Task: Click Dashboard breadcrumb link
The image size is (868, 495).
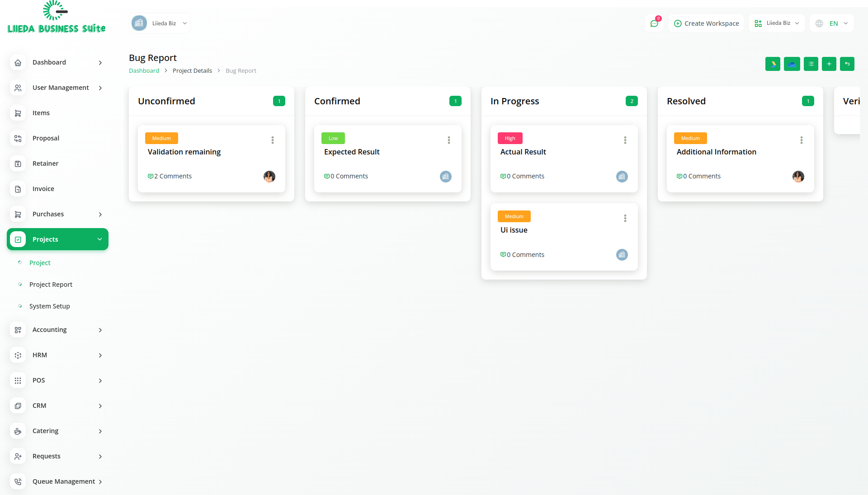Action: point(144,71)
